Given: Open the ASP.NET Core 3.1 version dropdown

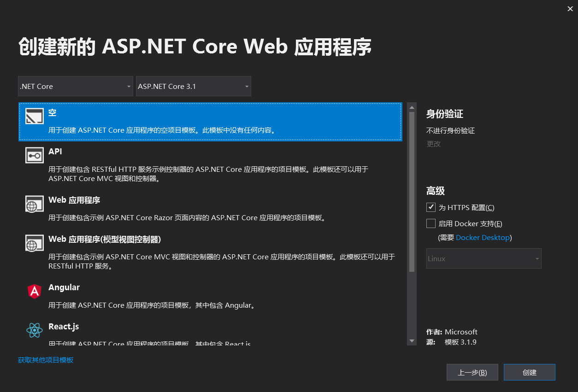Looking at the screenshot, I should (x=194, y=86).
